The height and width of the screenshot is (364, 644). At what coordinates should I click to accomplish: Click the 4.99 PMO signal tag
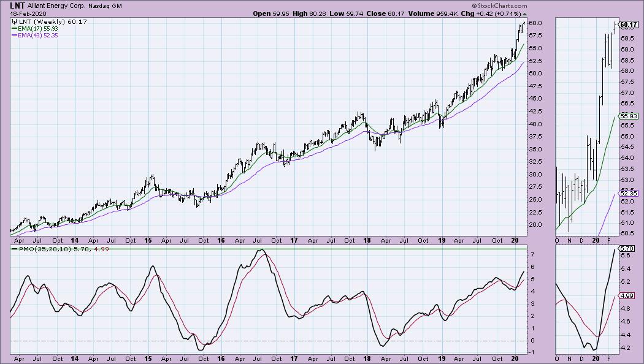pyautogui.click(x=627, y=295)
